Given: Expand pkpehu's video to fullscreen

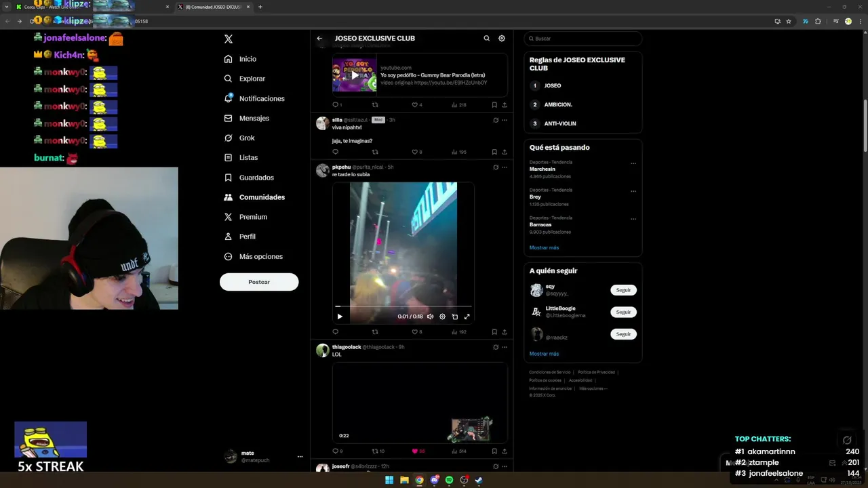Looking at the screenshot, I should pyautogui.click(x=467, y=317).
